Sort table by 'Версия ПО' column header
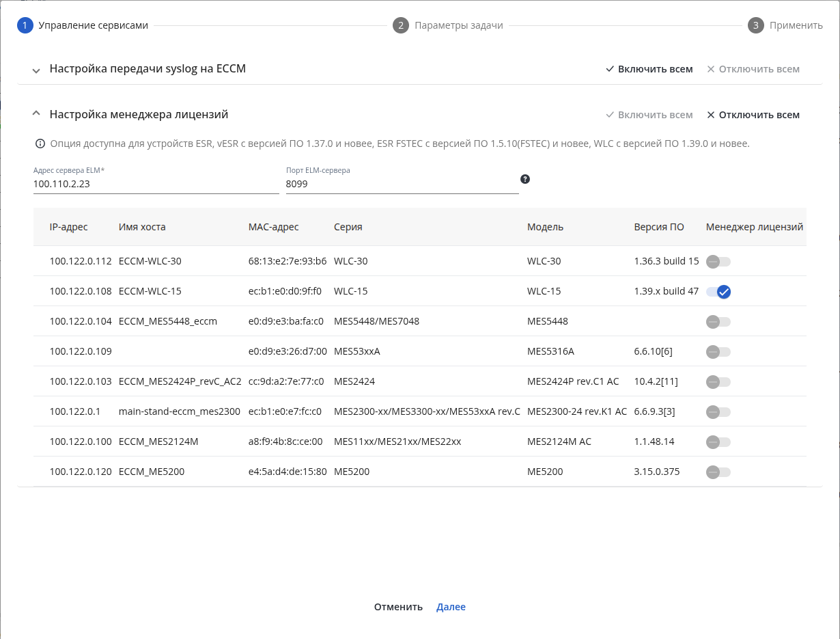This screenshot has width=840, height=639. point(659,227)
